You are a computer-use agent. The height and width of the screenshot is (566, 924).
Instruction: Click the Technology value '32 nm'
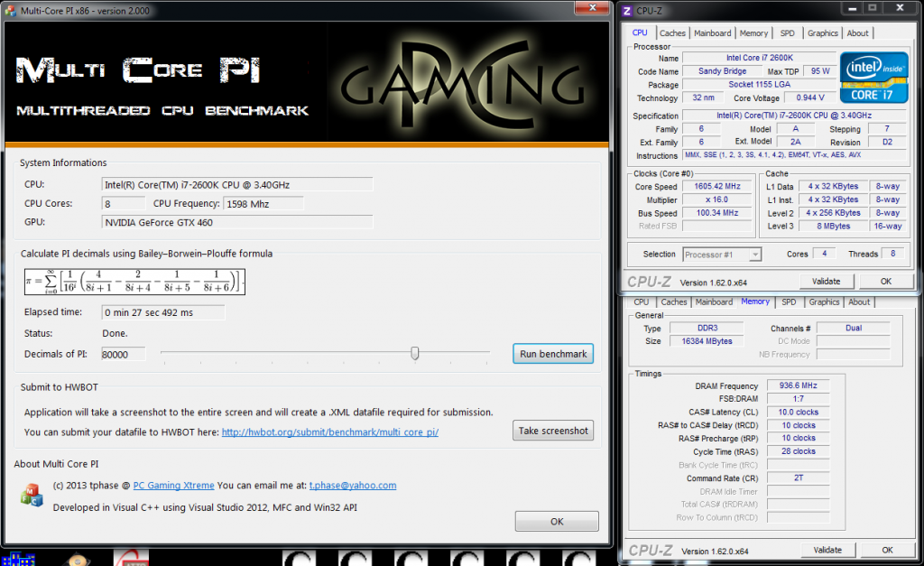tap(703, 97)
